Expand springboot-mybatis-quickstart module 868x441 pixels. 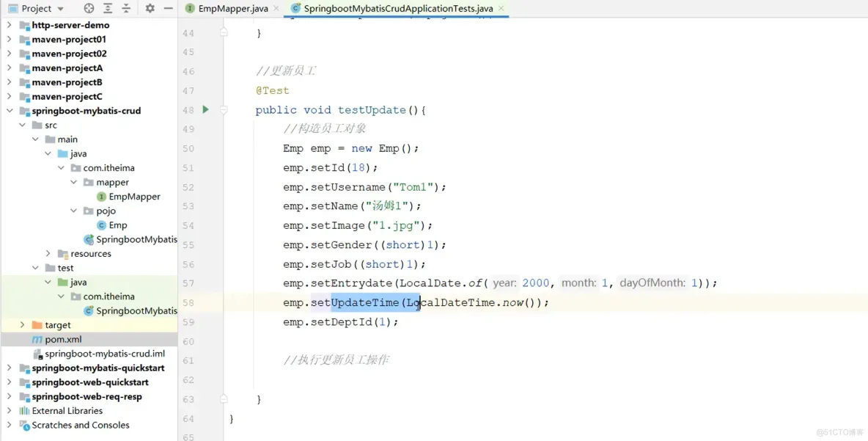pyautogui.click(x=10, y=368)
